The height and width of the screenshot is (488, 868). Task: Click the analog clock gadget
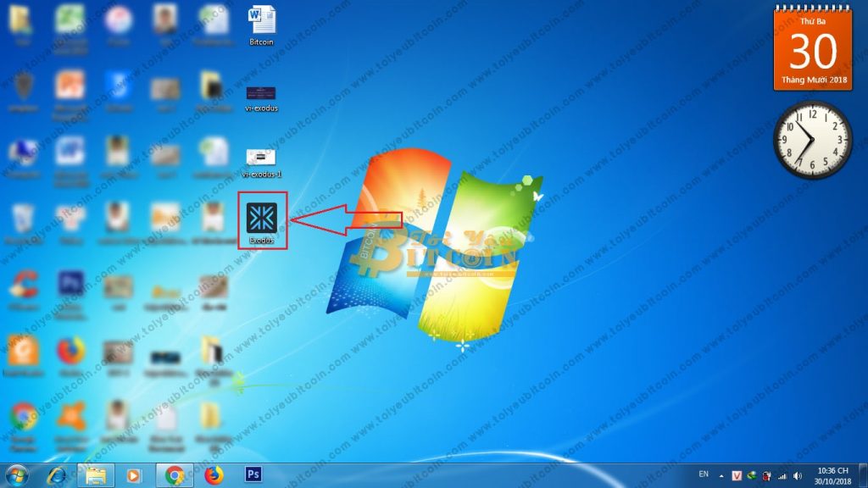point(813,140)
